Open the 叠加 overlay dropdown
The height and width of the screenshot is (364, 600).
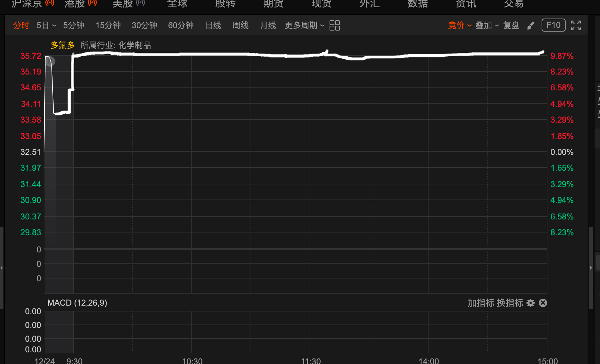click(x=487, y=25)
